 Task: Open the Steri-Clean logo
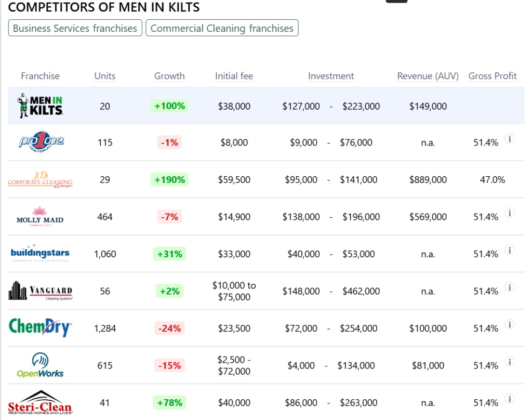(x=41, y=402)
